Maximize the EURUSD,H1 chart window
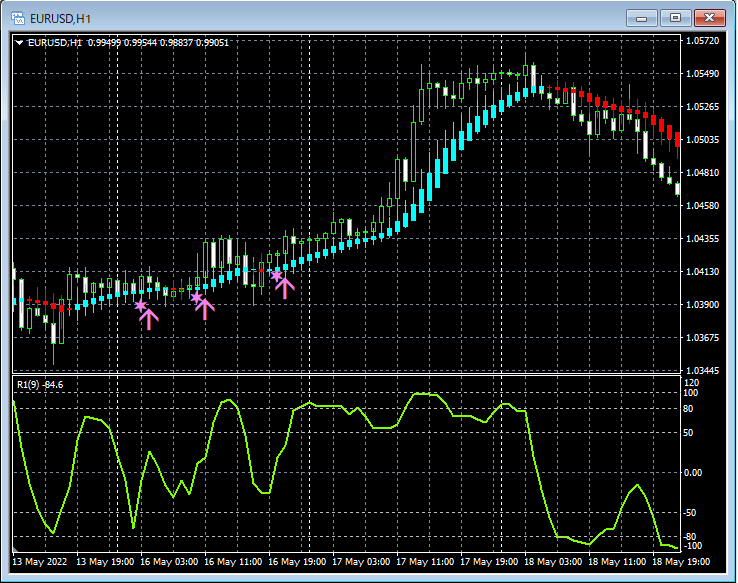Image resolution: width=738 pixels, height=583 pixels. pos(675,18)
